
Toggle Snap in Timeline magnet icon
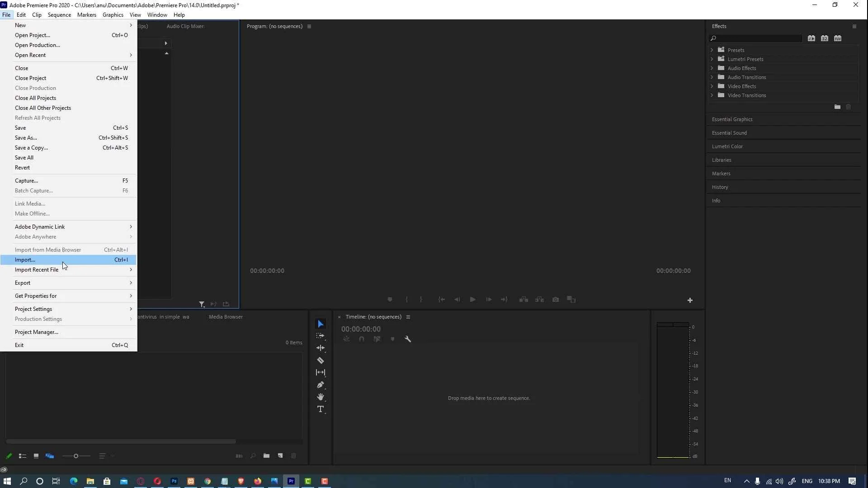click(362, 339)
